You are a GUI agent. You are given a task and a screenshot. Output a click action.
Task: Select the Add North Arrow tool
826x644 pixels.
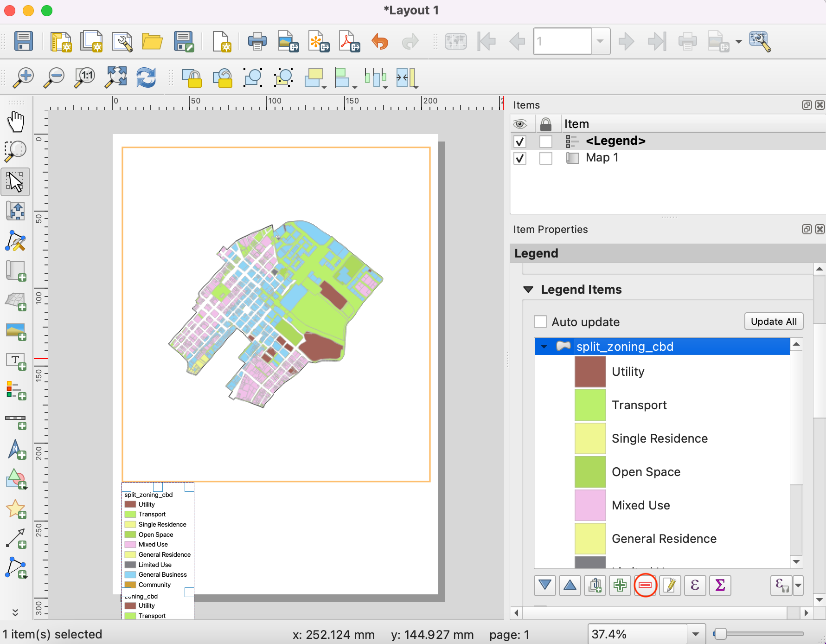point(16,450)
